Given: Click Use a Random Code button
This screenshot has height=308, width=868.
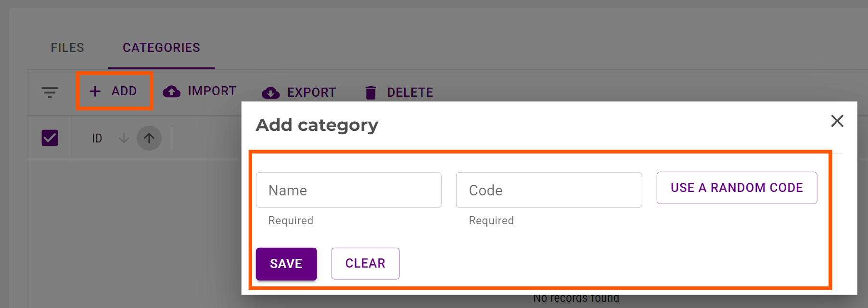Looking at the screenshot, I should (737, 188).
